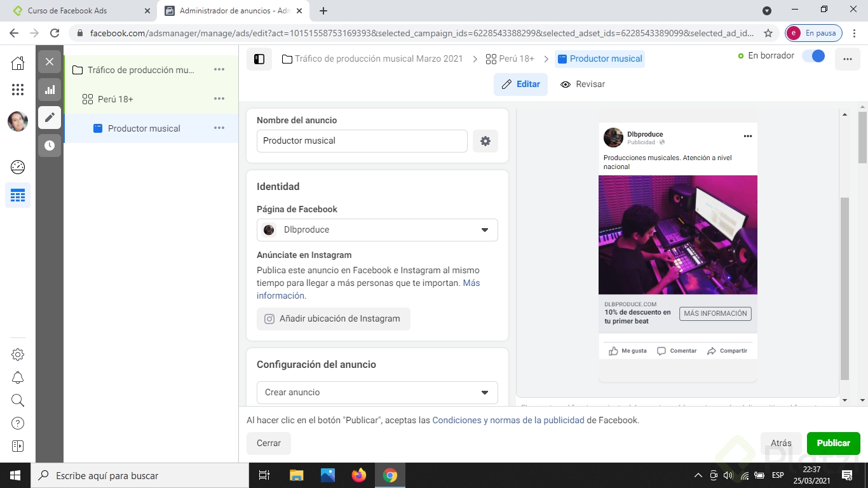The height and width of the screenshot is (488, 868).
Task: Open options for Perú 18+ ad set
Action: tap(219, 98)
